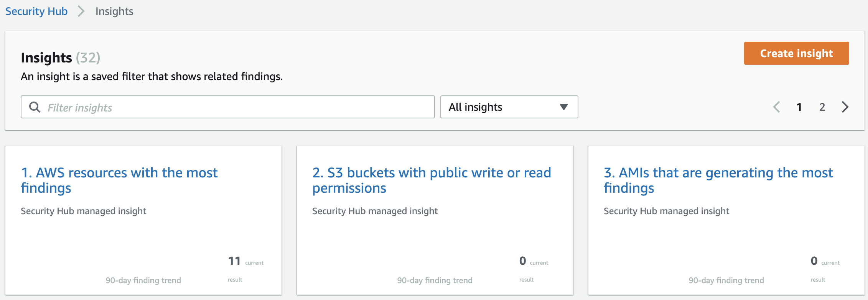Open insight 1 AWS resources with most findings
The height and width of the screenshot is (300, 868).
[x=119, y=180]
